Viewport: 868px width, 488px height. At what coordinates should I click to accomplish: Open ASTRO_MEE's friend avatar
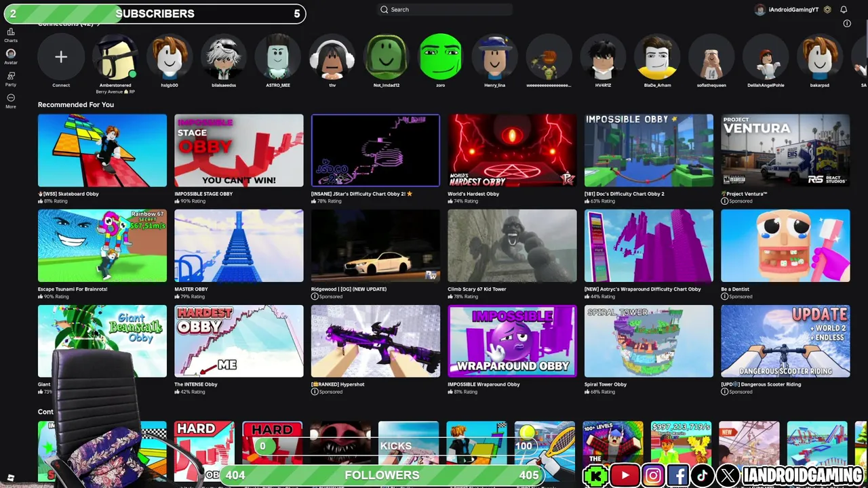click(x=278, y=57)
